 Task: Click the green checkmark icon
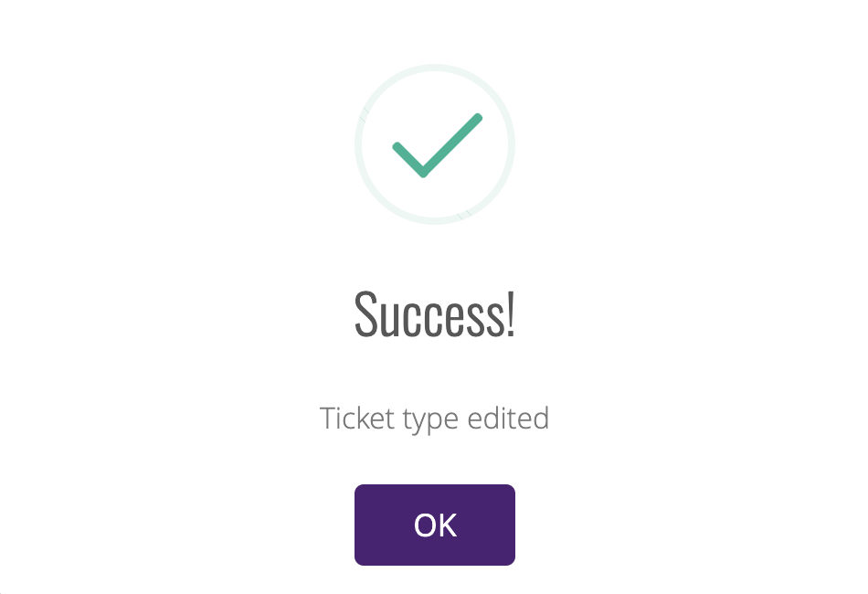click(x=438, y=145)
